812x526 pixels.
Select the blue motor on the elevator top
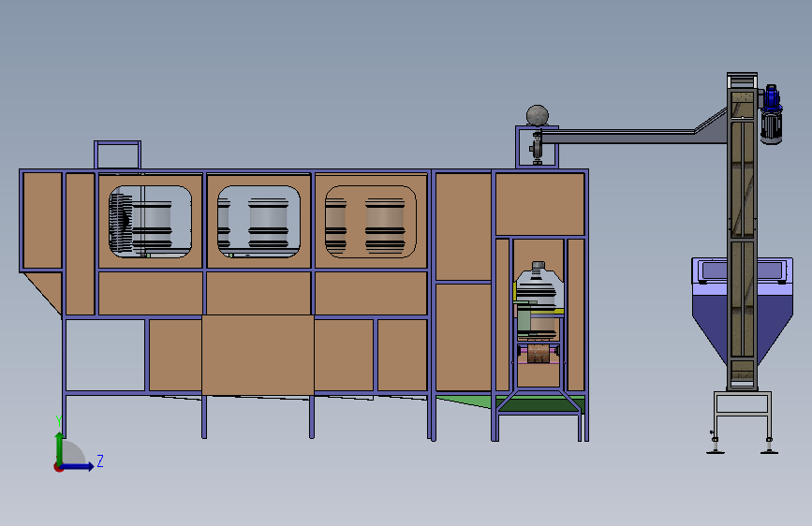coord(772,114)
